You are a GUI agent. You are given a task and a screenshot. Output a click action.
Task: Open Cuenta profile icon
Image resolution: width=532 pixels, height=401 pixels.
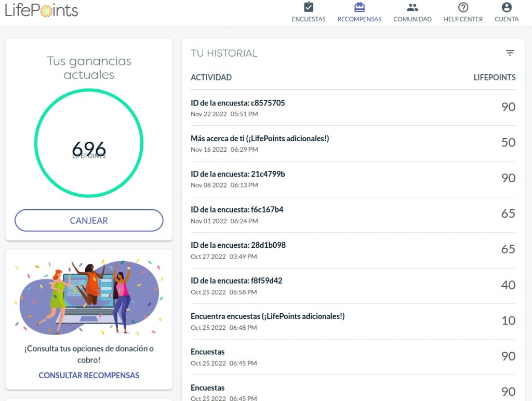[x=507, y=7]
